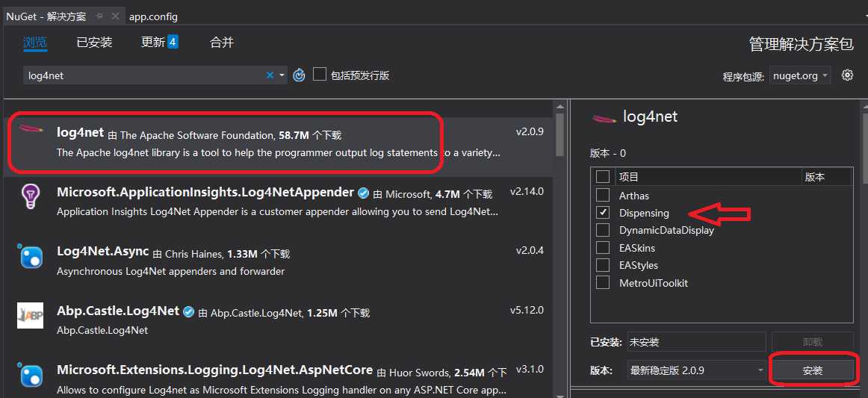Click the v3.1.0 version label
Image resolution: width=868 pixels, height=398 pixels.
tap(530, 369)
